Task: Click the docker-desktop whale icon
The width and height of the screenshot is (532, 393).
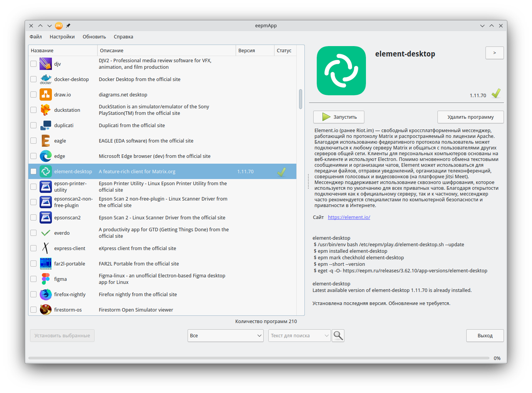Action: (x=46, y=79)
